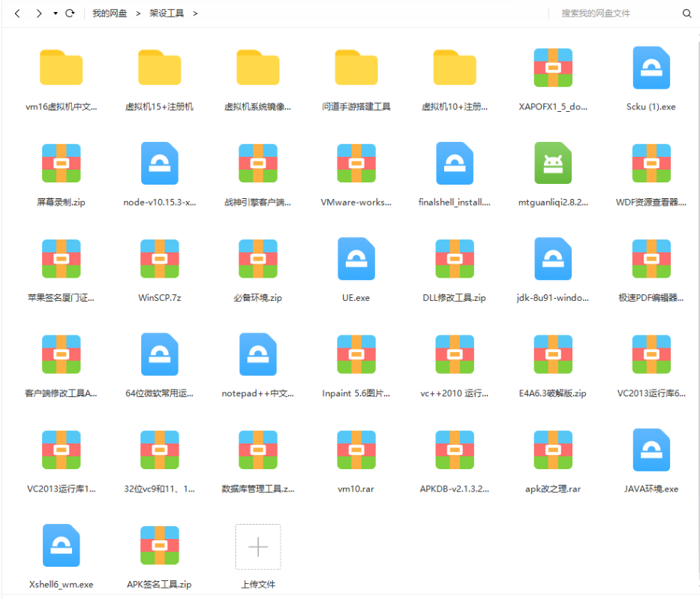Select the E4A6.3破解版.zip archive icon
The width and height of the screenshot is (700, 599).
(553, 354)
